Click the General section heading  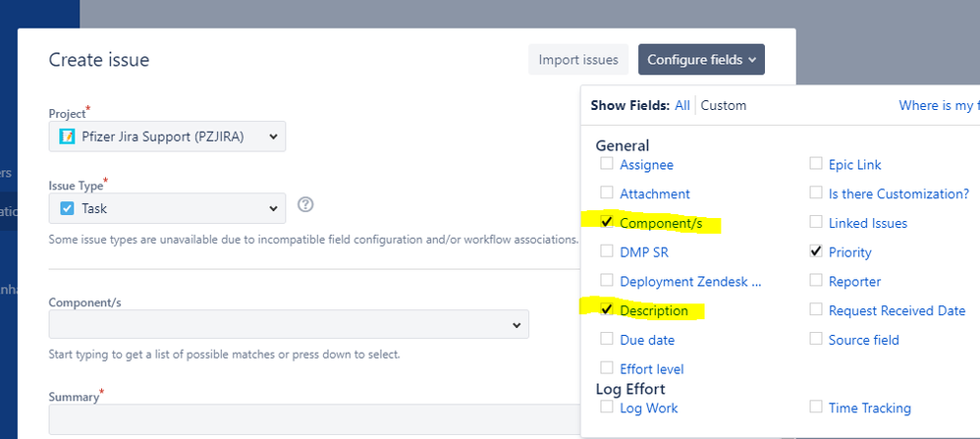[x=622, y=145]
